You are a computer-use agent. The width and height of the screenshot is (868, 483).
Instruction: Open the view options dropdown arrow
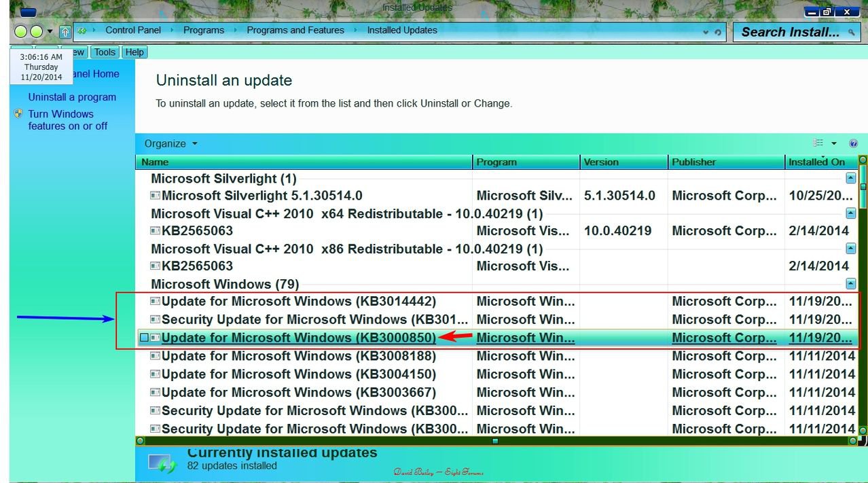(834, 143)
